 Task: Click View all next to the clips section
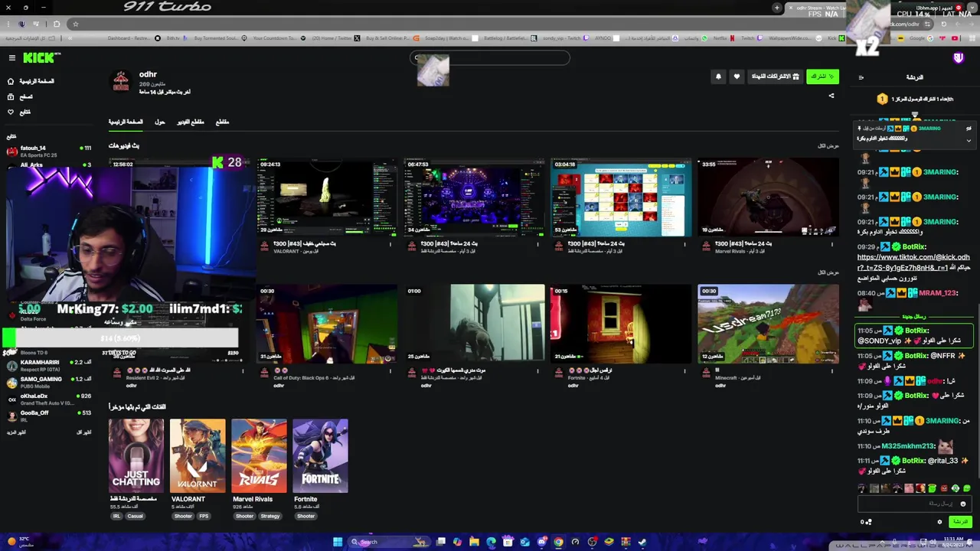[828, 272]
